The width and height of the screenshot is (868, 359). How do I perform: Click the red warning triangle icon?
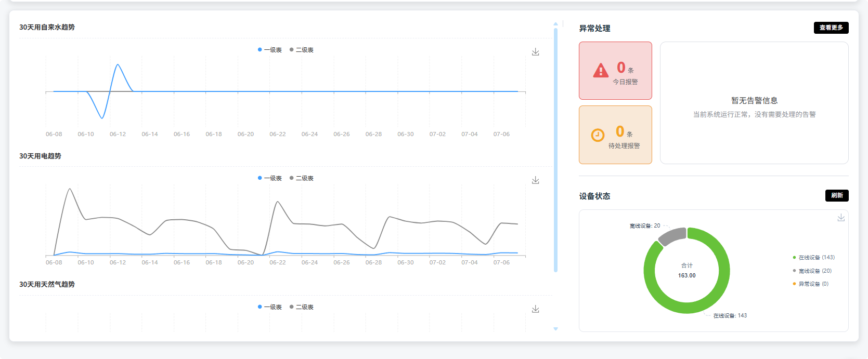601,71
